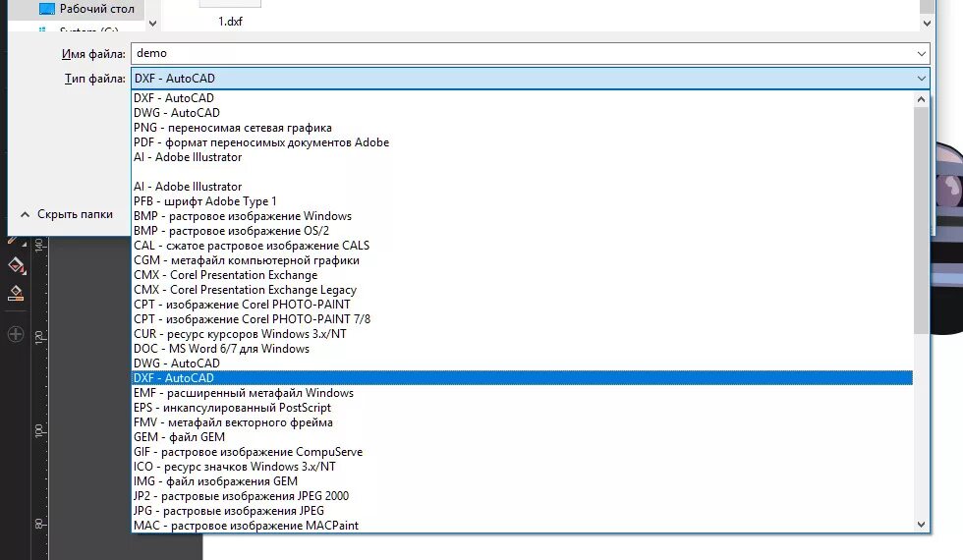Image resolution: width=963 pixels, height=560 pixels.
Task: Click the Рабочий стол desktop folder icon
Action: [x=47, y=9]
